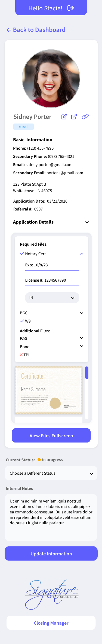
Task: Collapse the Notary Cert section chevron
Action: (x=82, y=254)
